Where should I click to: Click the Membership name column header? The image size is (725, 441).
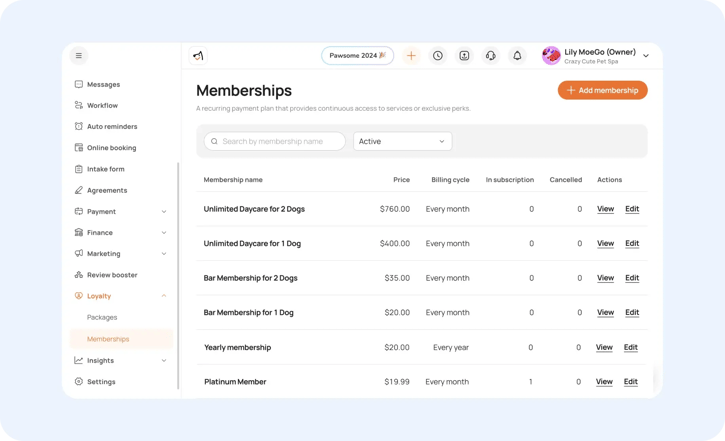point(233,180)
